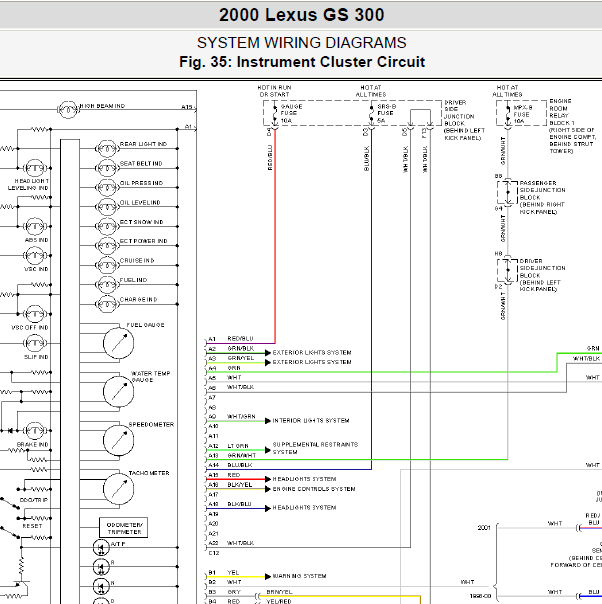Click the ABS IND lamp symbol
Screen dimensions: 602x604
click(x=35, y=226)
